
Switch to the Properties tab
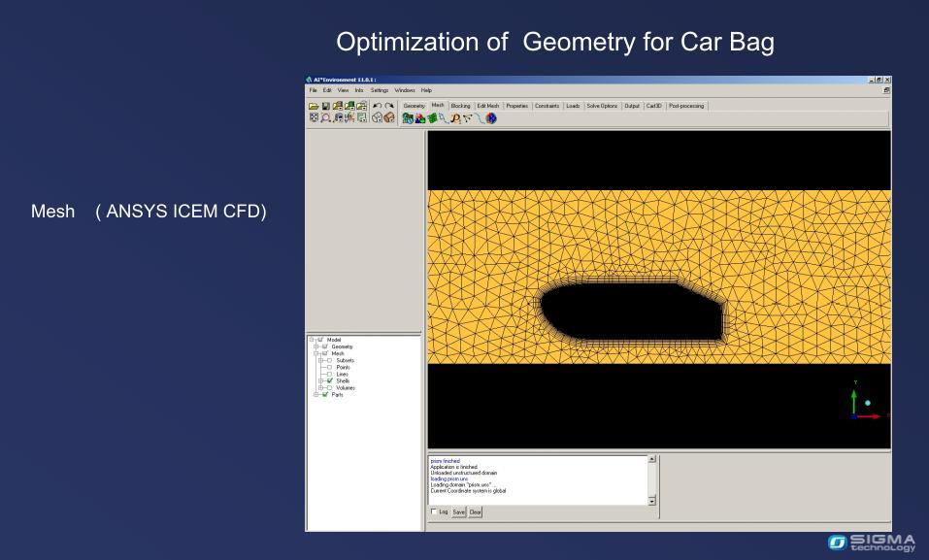pos(517,106)
